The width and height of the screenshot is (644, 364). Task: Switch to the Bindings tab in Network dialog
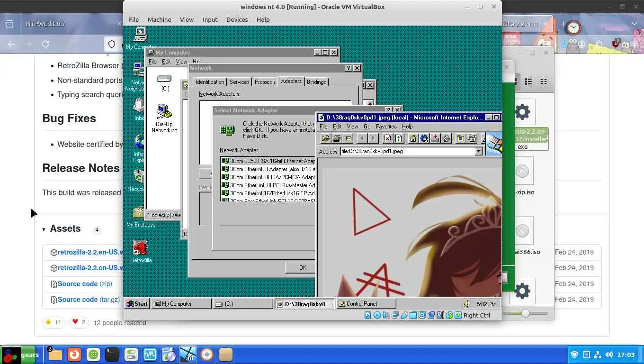click(316, 82)
